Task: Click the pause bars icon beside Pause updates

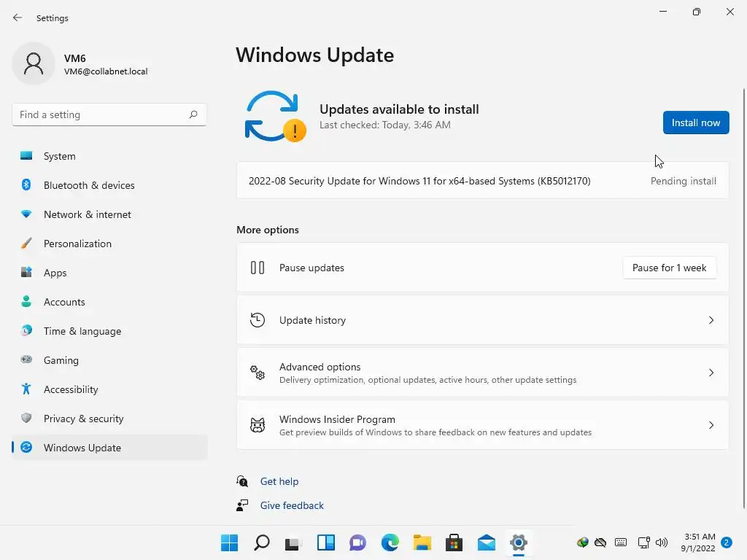Action: tap(258, 268)
